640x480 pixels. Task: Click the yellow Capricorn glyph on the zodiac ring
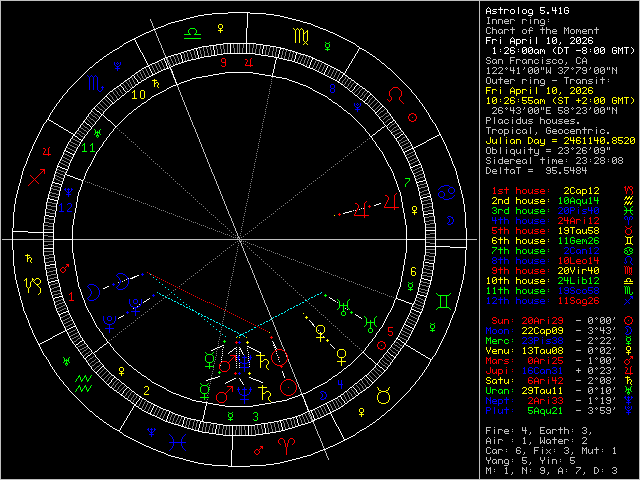[x=33, y=286]
